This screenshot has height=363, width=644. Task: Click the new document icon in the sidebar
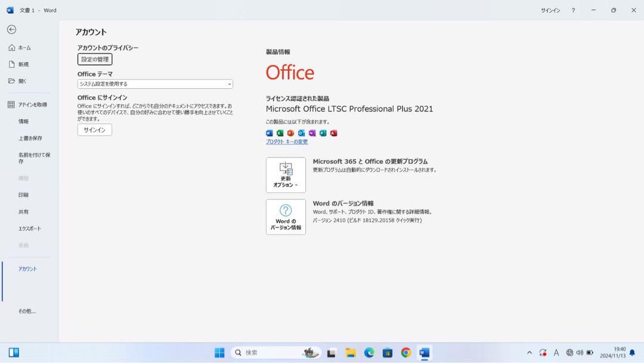(11, 64)
